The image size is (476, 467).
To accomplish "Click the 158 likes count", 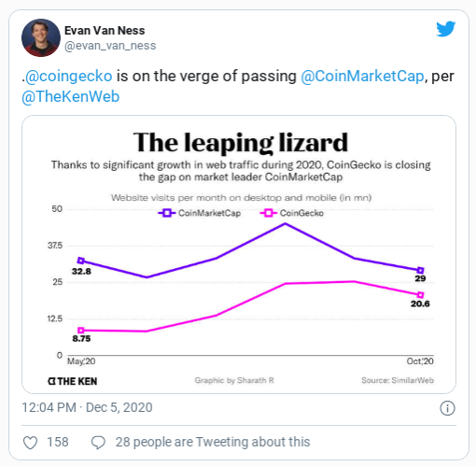I will pyautogui.click(x=58, y=442).
